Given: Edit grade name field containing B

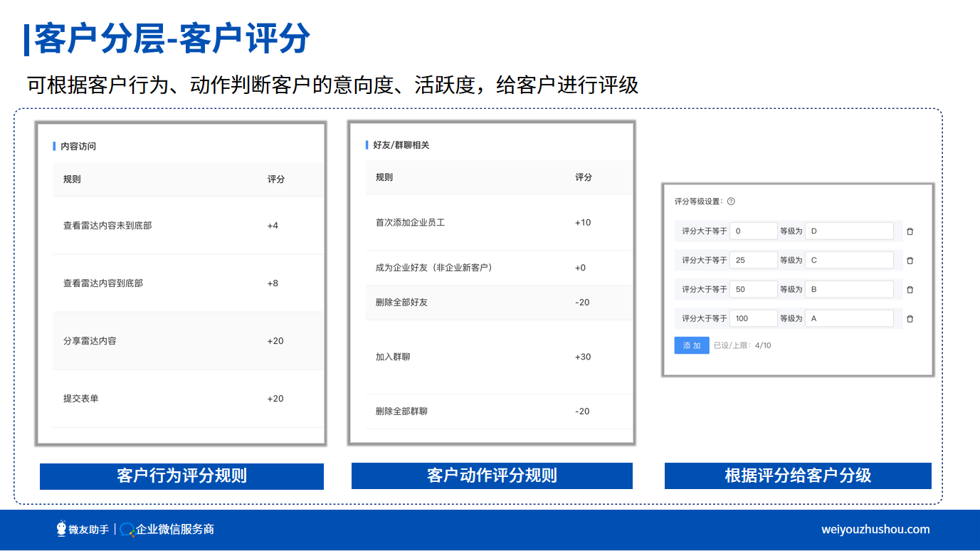Looking at the screenshot, I should pyautogui.click(x=849, y=290).
